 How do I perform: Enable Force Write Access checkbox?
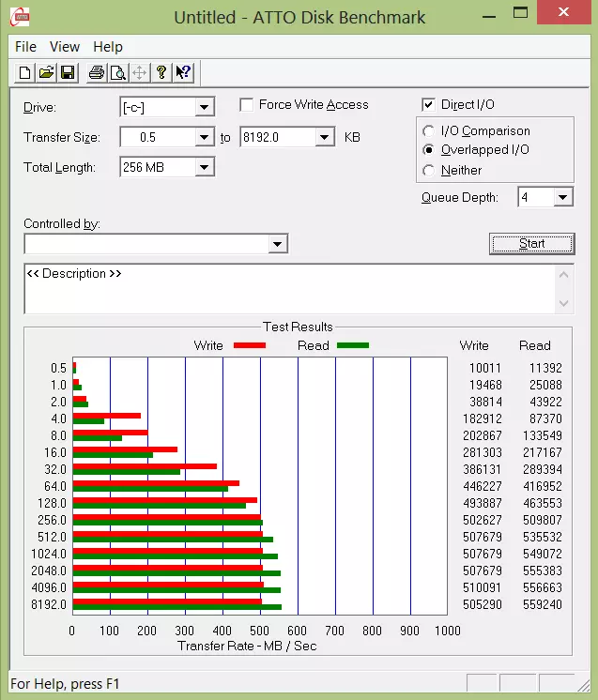tap(247, 105)
